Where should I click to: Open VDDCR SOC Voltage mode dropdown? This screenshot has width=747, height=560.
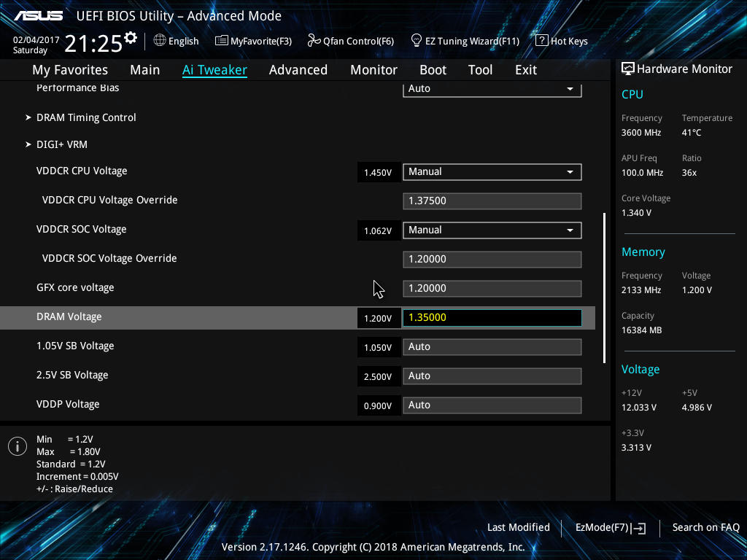[492, 230]
